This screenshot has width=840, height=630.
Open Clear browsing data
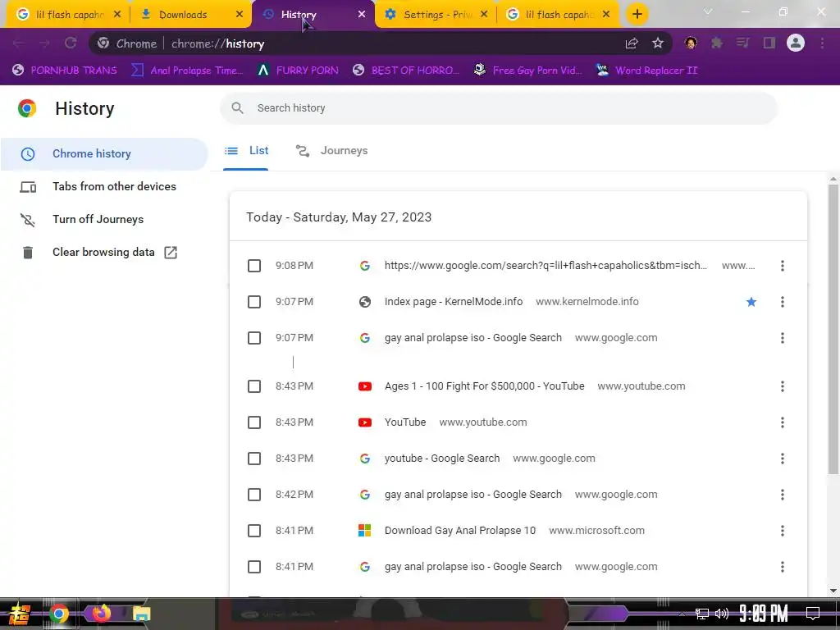[x=104, y=253]
